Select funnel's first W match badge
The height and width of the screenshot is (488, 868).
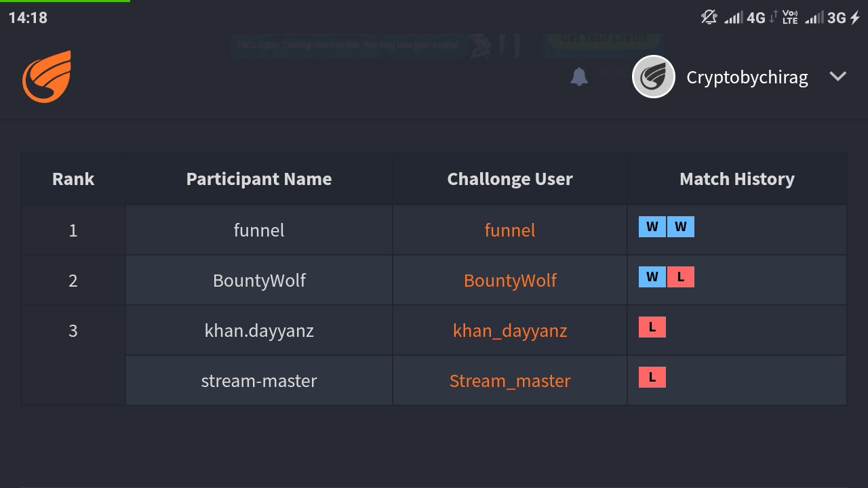[652, 227]
